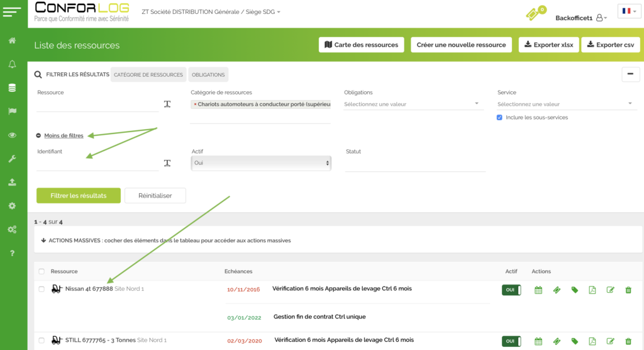Open the bell notifications icon in sidebar

12,64
